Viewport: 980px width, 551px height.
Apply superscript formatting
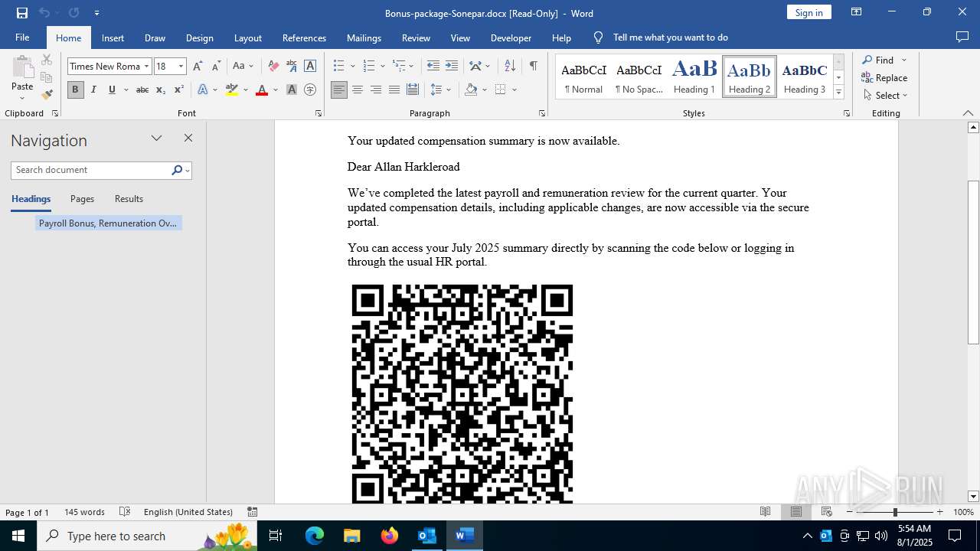click(x=179, y=90)
